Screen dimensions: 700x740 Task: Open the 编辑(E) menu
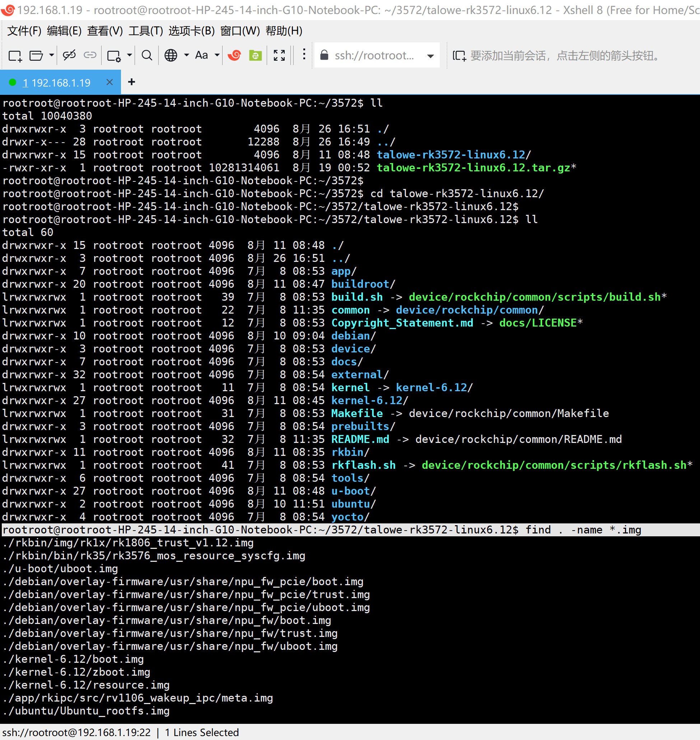click(64, 31)
